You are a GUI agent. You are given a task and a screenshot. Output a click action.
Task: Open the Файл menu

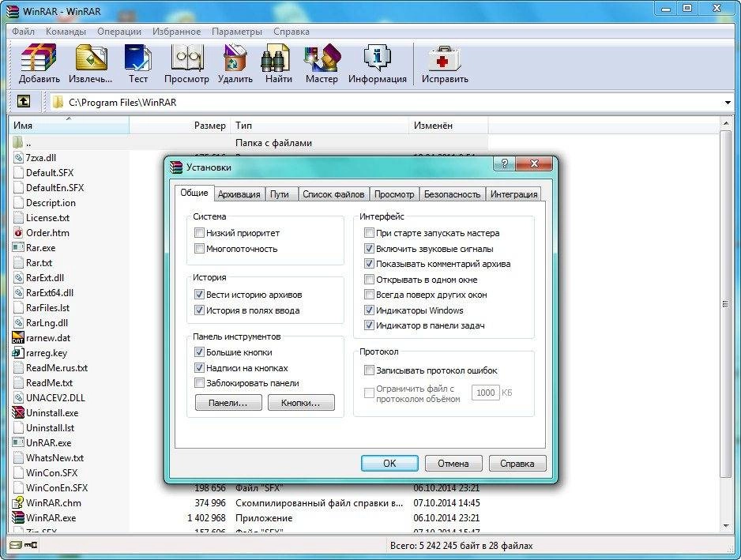[23, 31]
